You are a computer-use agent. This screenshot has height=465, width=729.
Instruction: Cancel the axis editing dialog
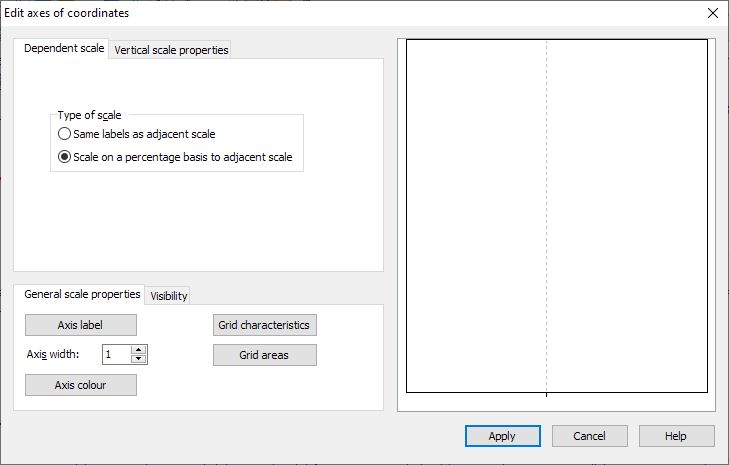(x=589, y=436)
